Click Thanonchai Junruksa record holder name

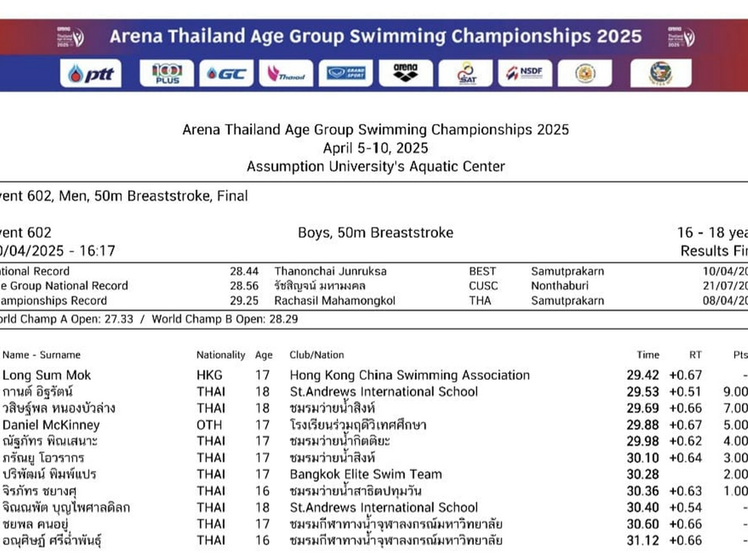[330, 271]
